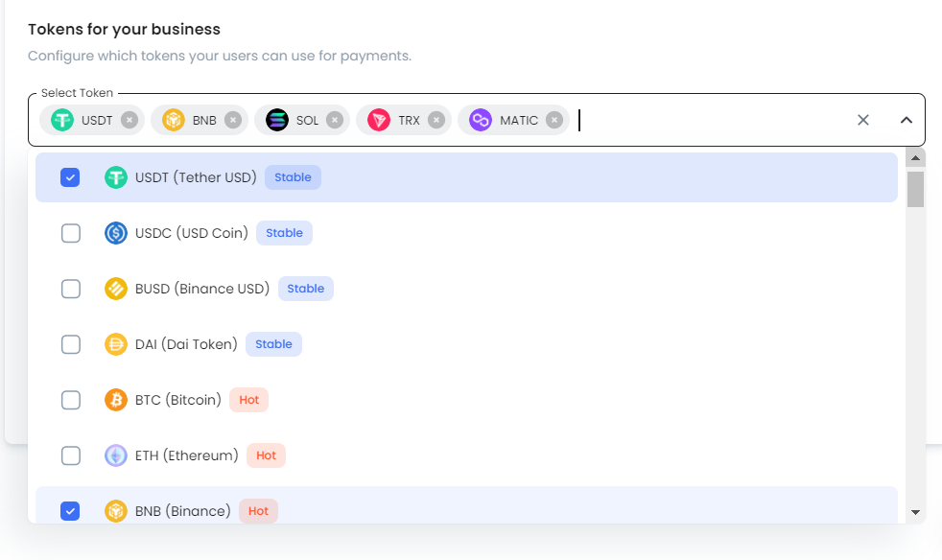Collapse the Select Token dropdown
The image size is (942, 560).
(x=907, y=120)
